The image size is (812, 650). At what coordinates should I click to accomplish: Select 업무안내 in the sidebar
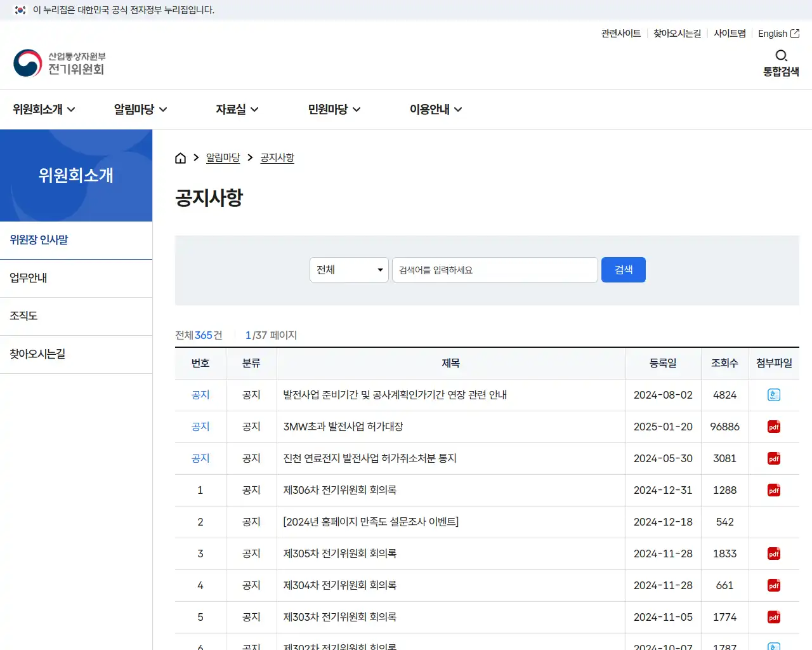(76, 278)
